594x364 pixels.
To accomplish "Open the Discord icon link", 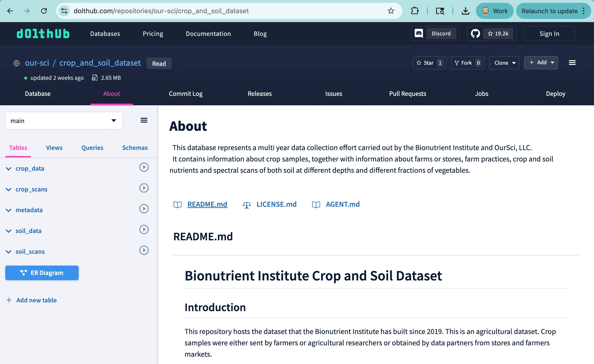I will pyautogui.click(x=419, y=34).
